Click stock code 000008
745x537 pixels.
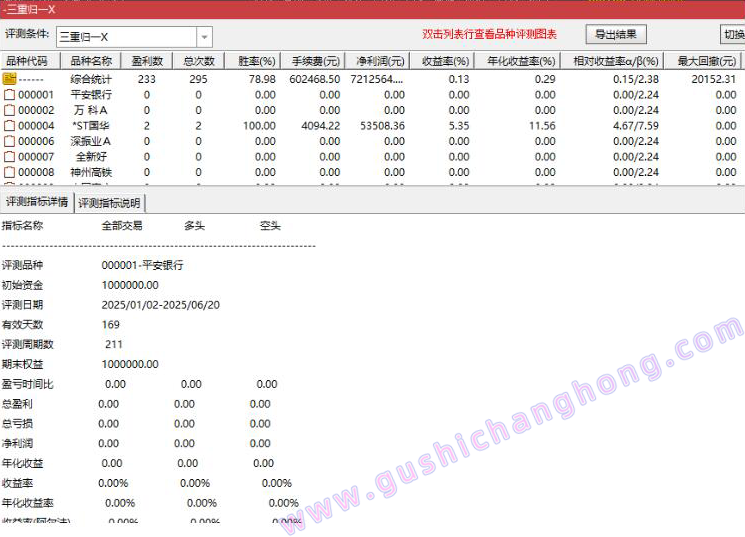(36, 173)
